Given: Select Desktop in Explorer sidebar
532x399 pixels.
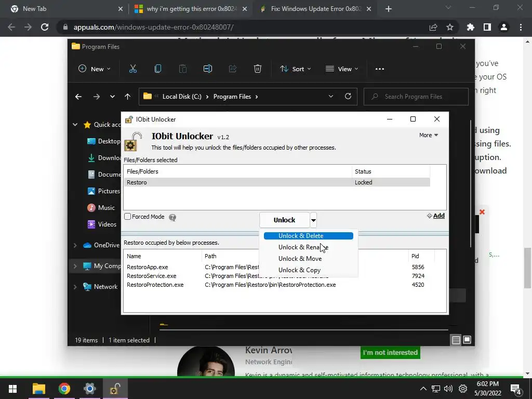Looking at the screenshot, I should [104, 141].
